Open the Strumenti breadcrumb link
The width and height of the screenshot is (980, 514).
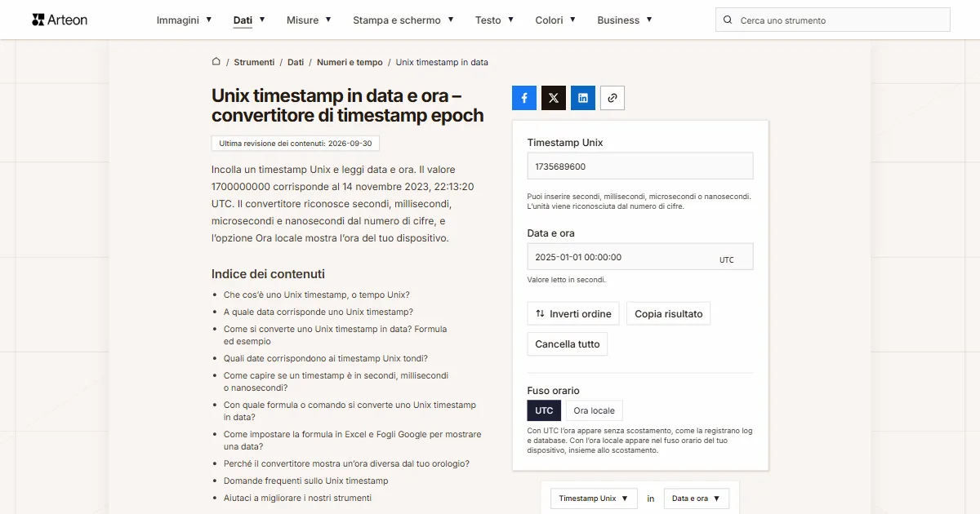255,62
